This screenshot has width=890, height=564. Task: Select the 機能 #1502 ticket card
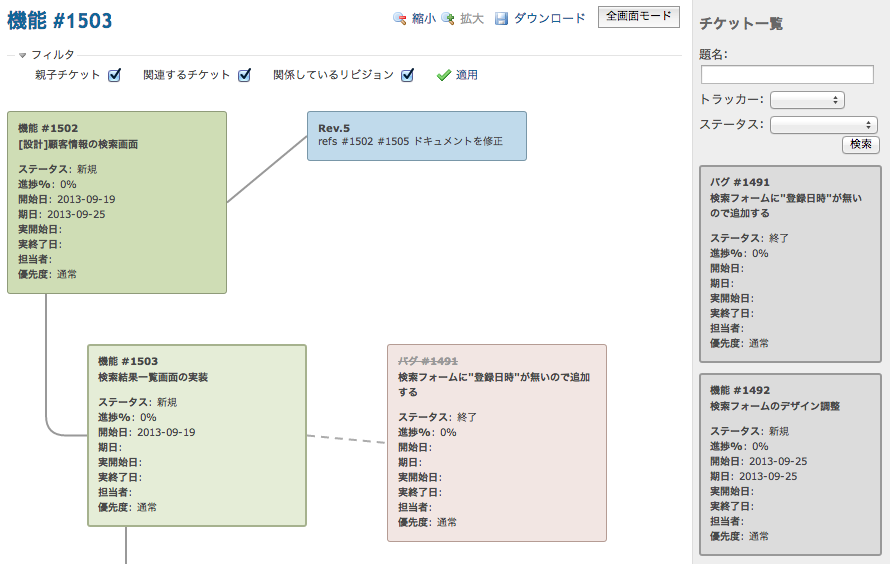pos(117,203)
